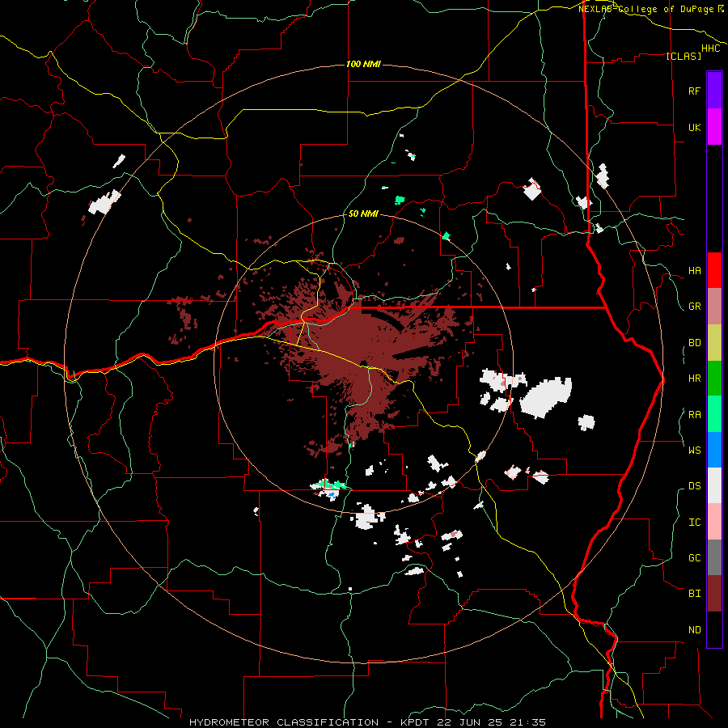
Task: Click the 50 NMI range ring label
Action: (x=363, y=214)
